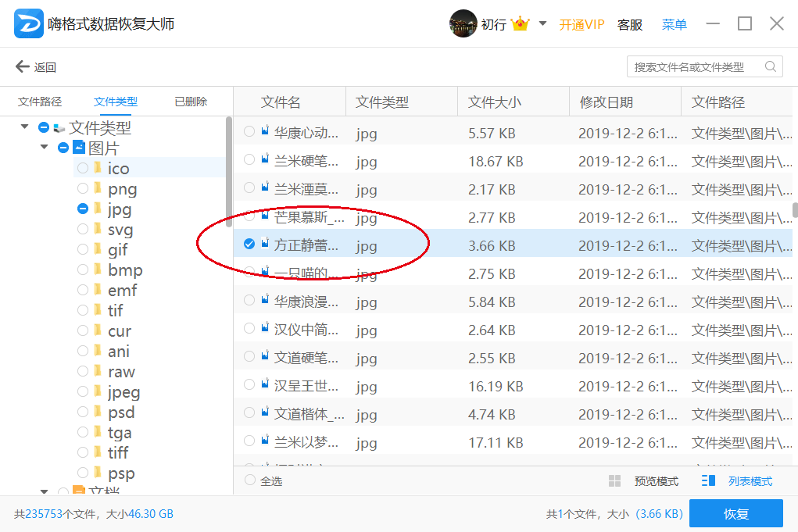
Task: Click 华康浪漫 jpg file icon
Action: click(265, 299)
